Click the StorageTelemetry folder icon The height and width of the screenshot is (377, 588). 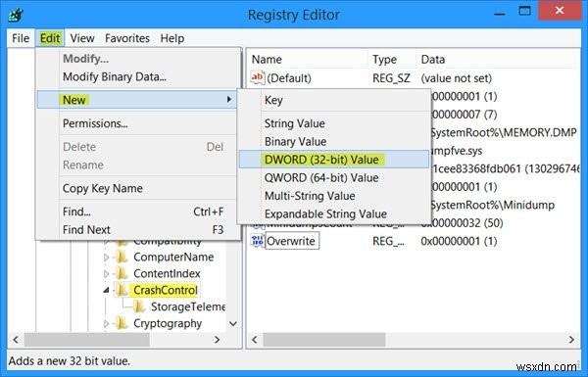point(139,306)
